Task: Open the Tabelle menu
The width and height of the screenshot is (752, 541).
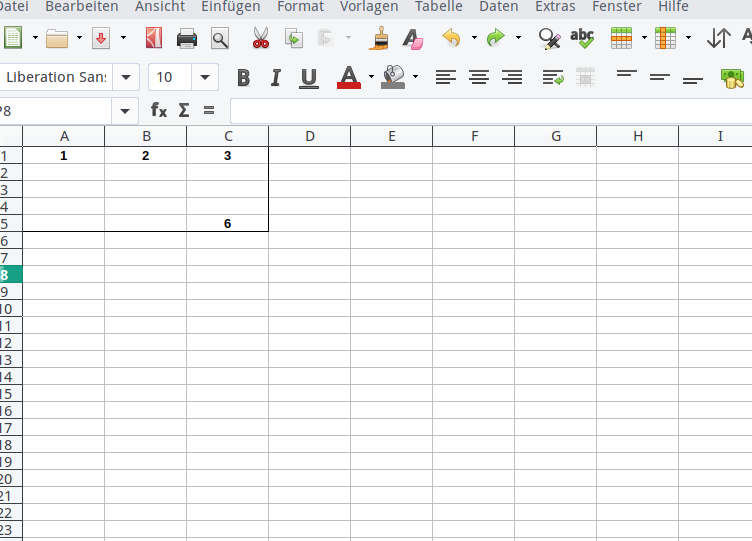Action: coord(439,7)
